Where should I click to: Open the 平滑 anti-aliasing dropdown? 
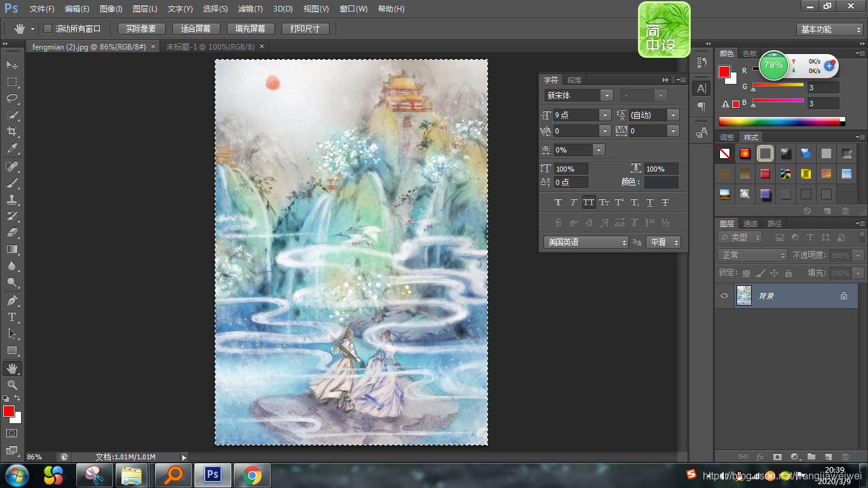tap(663, 242)
